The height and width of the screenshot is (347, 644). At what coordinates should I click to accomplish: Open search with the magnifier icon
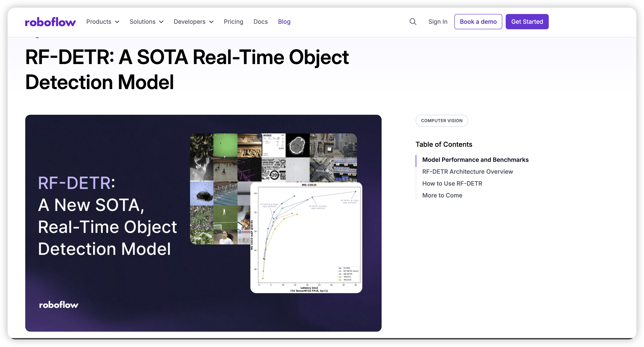(413, 22)
